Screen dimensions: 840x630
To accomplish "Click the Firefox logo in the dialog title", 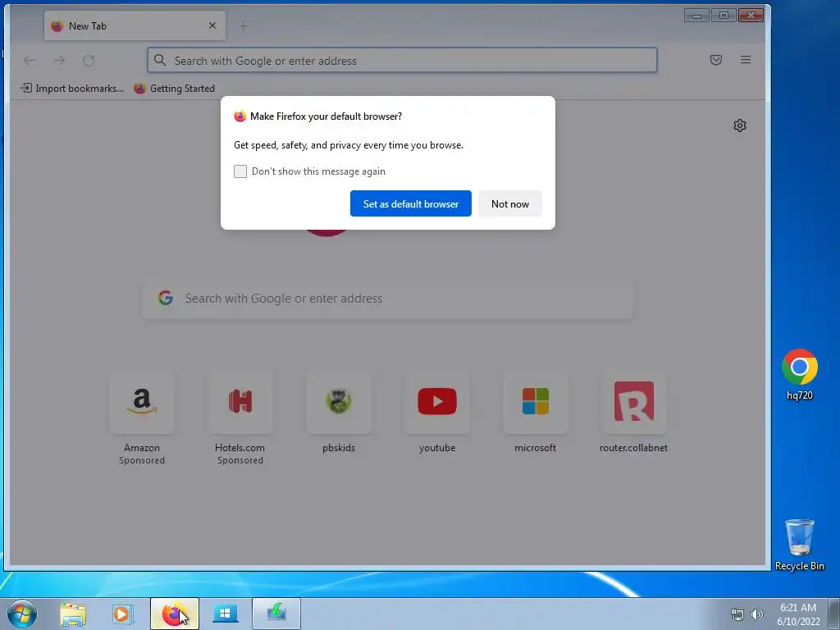I will (x=240, y=116).
